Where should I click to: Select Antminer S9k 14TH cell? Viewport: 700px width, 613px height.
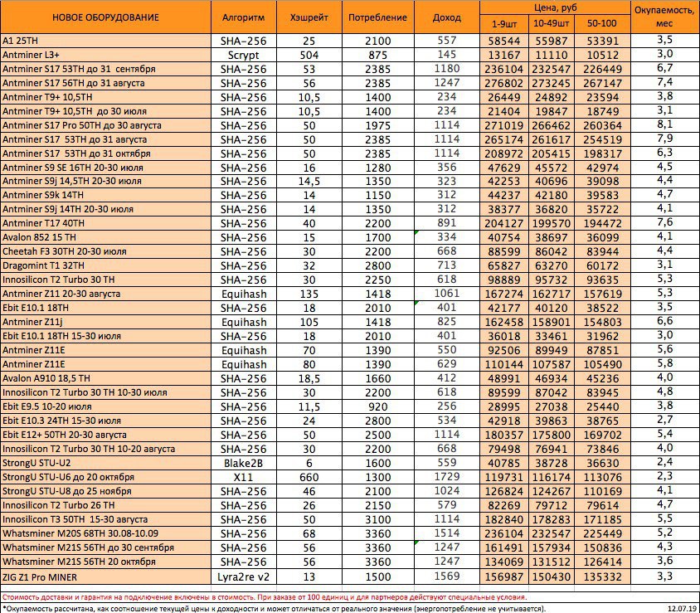[x=105, y=195]
